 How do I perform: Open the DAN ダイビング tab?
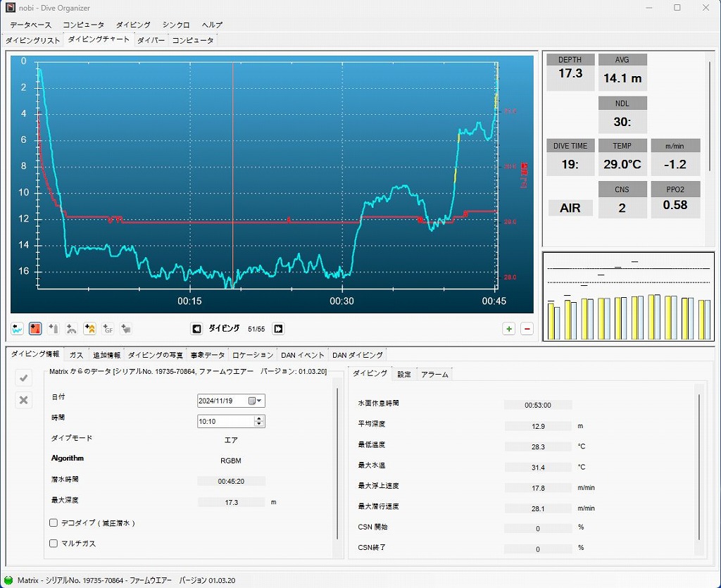357,355
